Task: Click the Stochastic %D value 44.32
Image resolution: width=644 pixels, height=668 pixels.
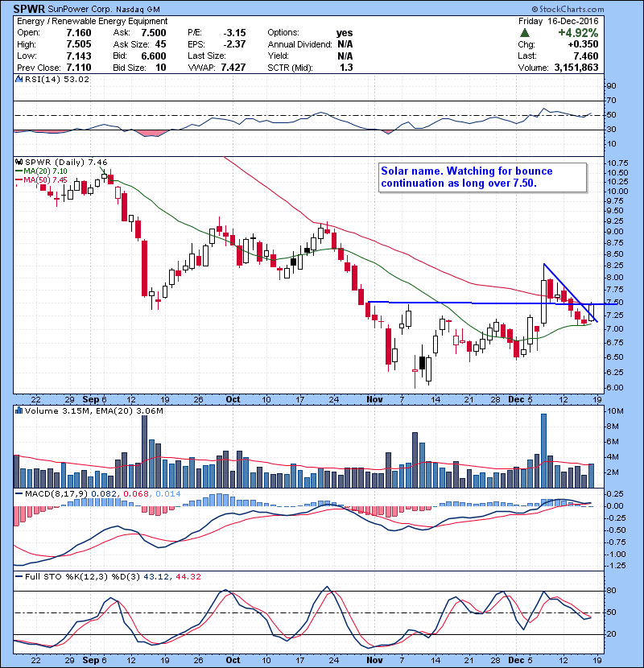Action: [188, 576]
